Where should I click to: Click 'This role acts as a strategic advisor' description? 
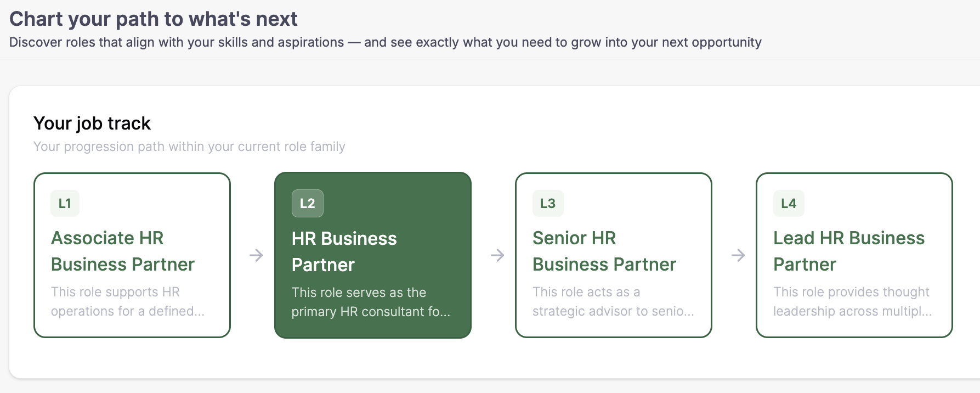[613, 301]
